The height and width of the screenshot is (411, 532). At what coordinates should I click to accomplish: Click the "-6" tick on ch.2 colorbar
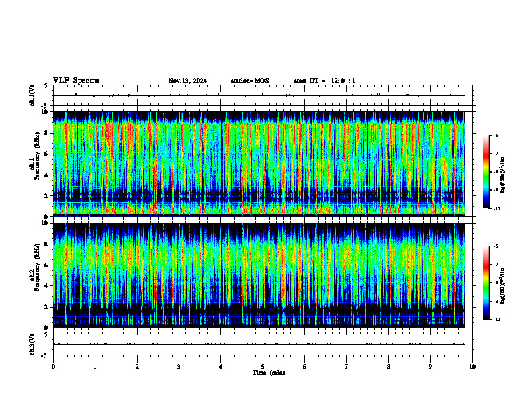point(496,246)
